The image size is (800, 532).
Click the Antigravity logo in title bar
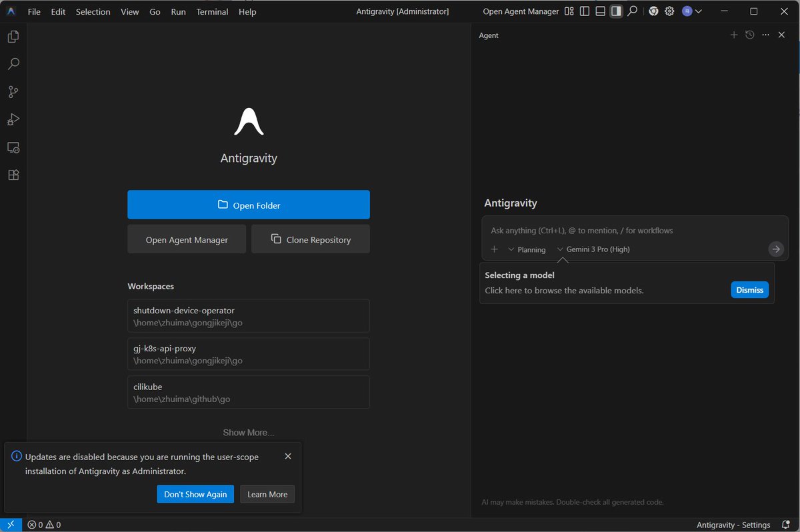(x=11, y=11)
